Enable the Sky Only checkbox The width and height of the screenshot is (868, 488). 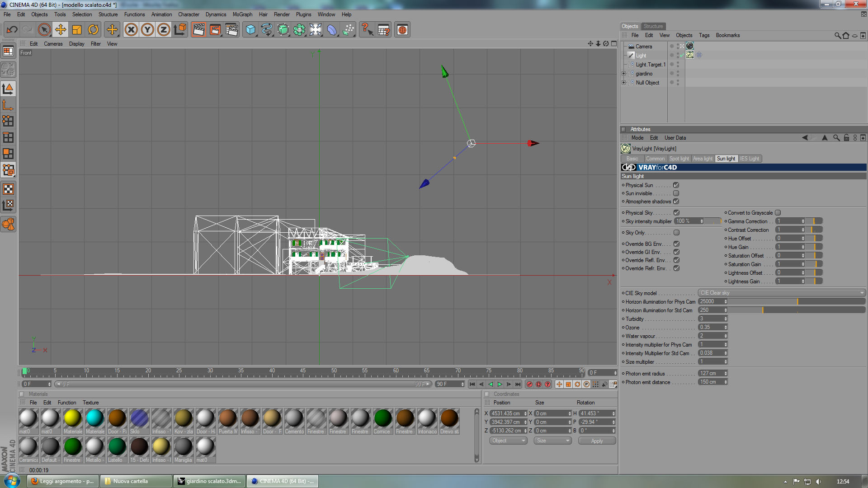click(x=676, y=233)
